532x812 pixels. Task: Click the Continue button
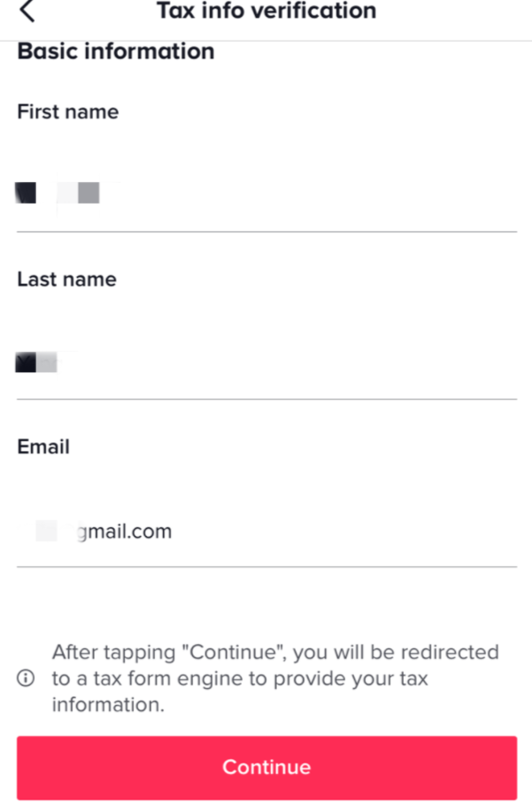[x=266, y=768]
